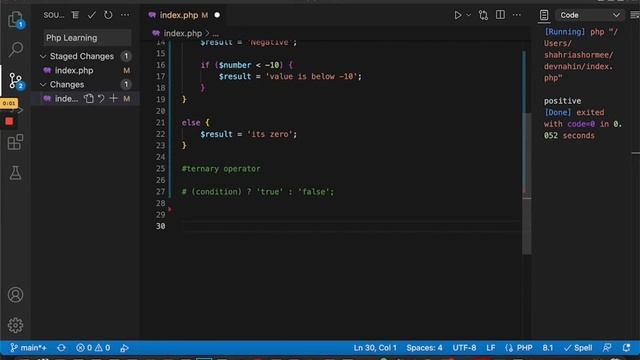
Task: Open the Search view in activity bar
Action: click(x=16, y=49)
